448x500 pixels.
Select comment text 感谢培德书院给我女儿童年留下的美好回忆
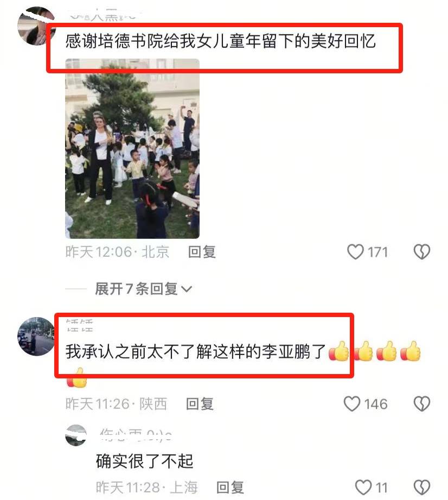click(221, 41)
